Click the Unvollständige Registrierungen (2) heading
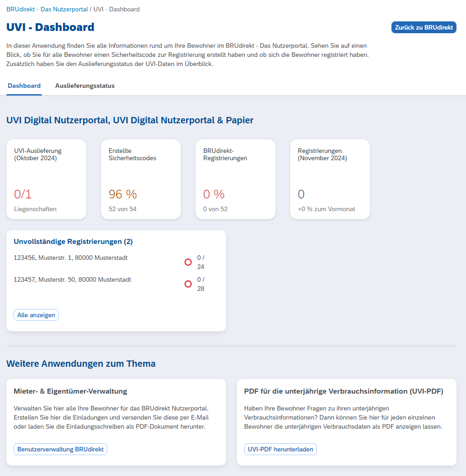The height and width of the screenshot is (476, 466). pos(73,241)
